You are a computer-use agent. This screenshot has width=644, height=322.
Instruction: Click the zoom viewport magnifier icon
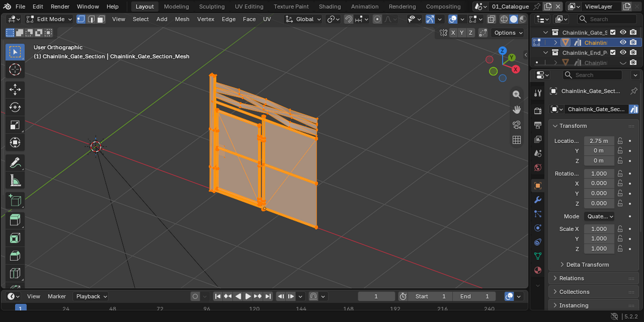tap(517, 94)
